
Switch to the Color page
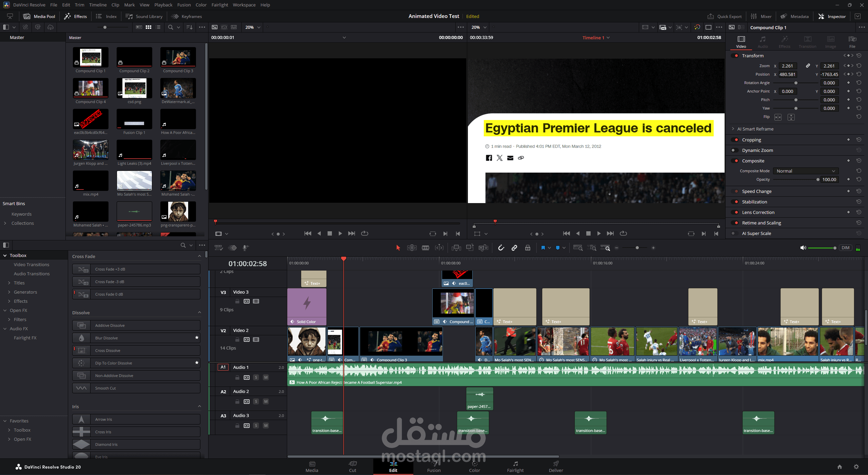(x=474, y=467)
